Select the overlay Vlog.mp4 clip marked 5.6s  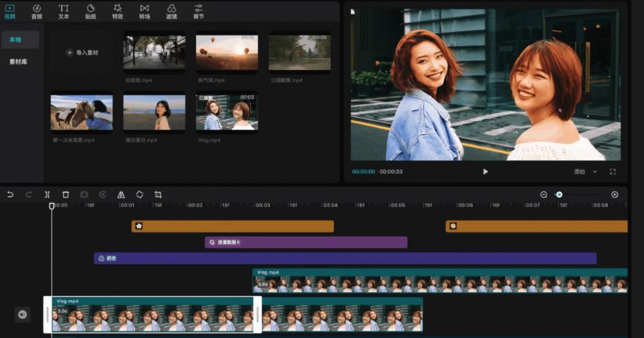[x=440, y=280]
